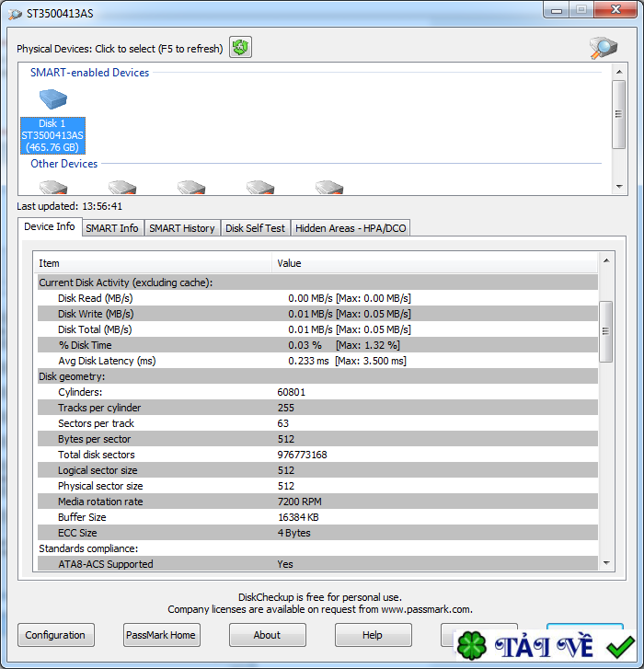Select the Media rotation rate row
Viewport: 644px width, 669px height.
tap(317, 502)
